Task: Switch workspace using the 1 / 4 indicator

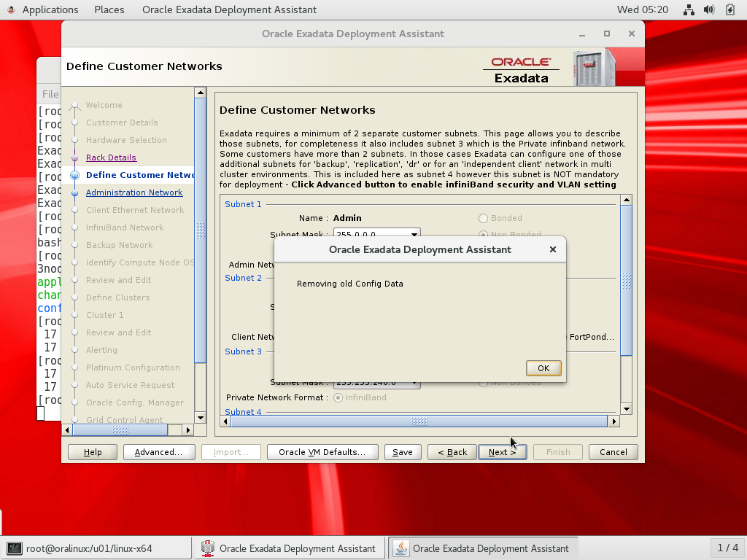Action: coord(727,548)
